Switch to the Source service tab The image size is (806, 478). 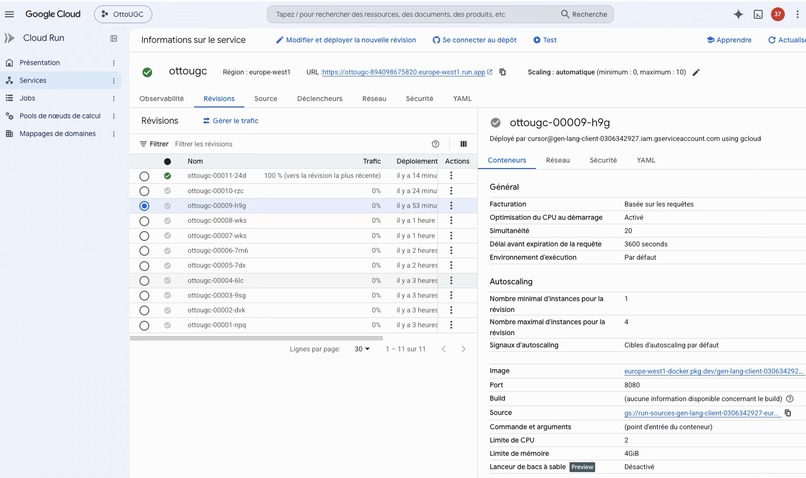click(x=266, y=99)
